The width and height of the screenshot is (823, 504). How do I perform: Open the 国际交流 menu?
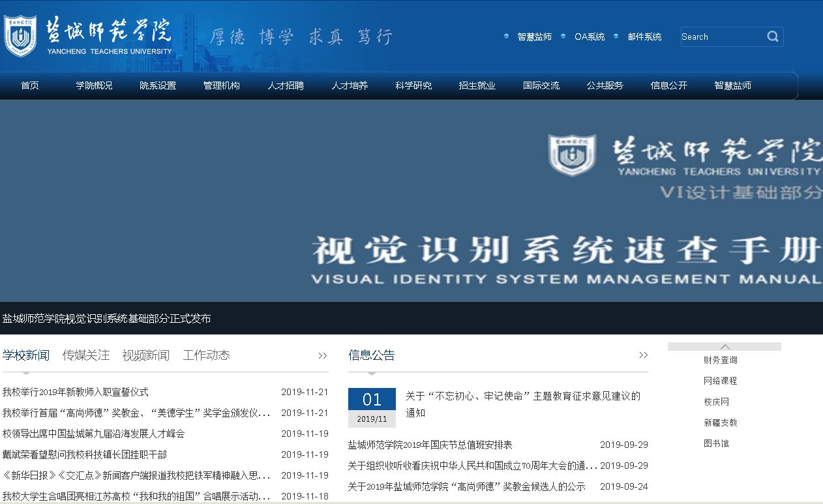click(x=541, y=85)
